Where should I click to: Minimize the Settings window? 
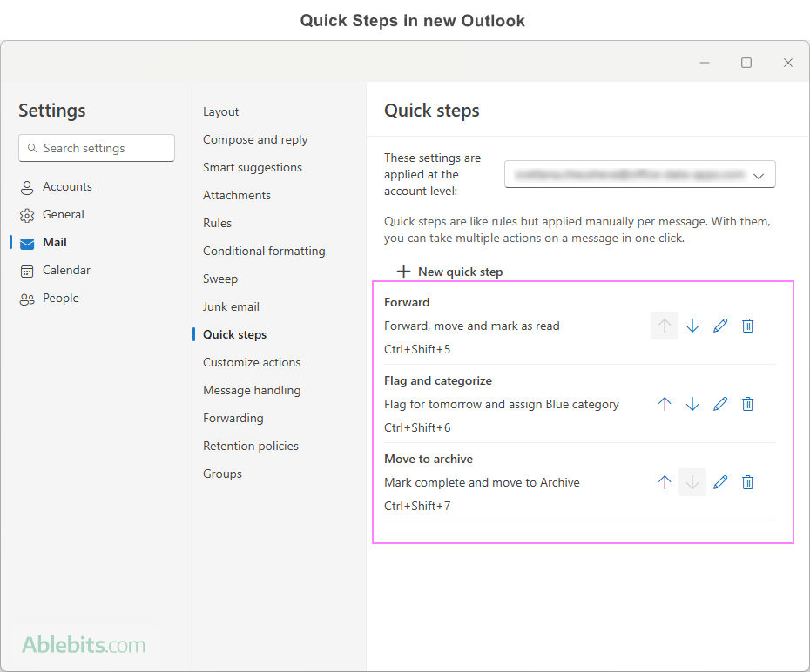[704, 63]
